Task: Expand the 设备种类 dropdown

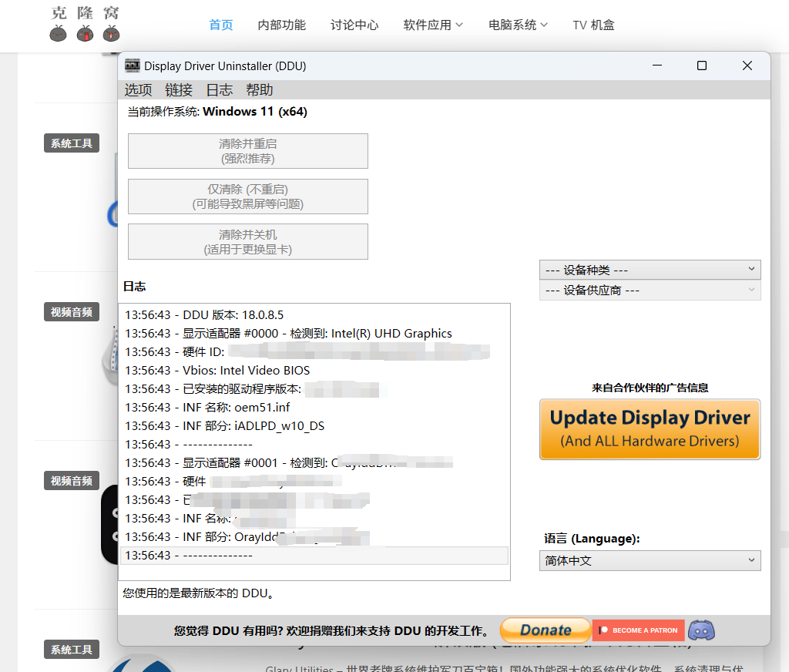Action: click(650, 270)
